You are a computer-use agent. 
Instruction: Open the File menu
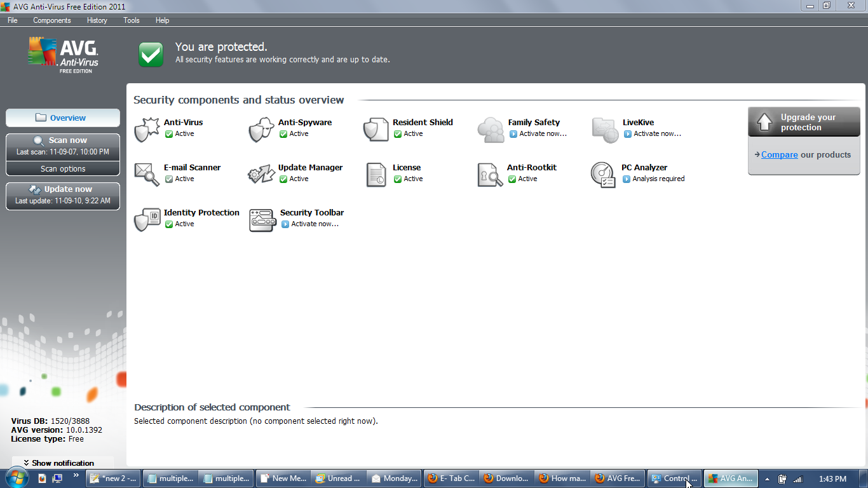pyautogui.click(x=13, y=20)
